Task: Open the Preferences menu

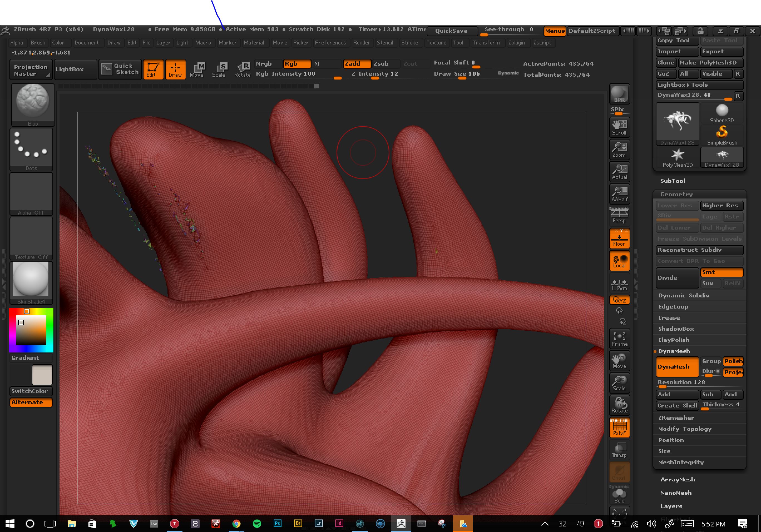Action: 330,43
